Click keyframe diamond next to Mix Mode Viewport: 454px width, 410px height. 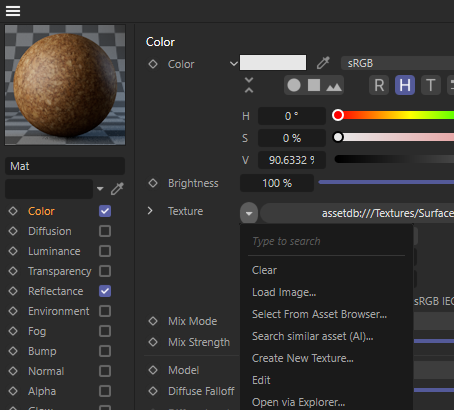point(153,321)
